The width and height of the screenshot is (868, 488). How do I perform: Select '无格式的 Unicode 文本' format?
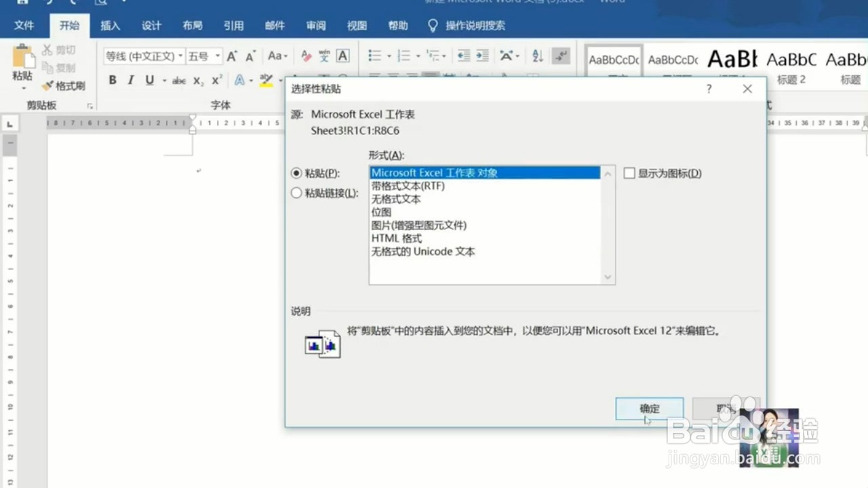point(485,251)
